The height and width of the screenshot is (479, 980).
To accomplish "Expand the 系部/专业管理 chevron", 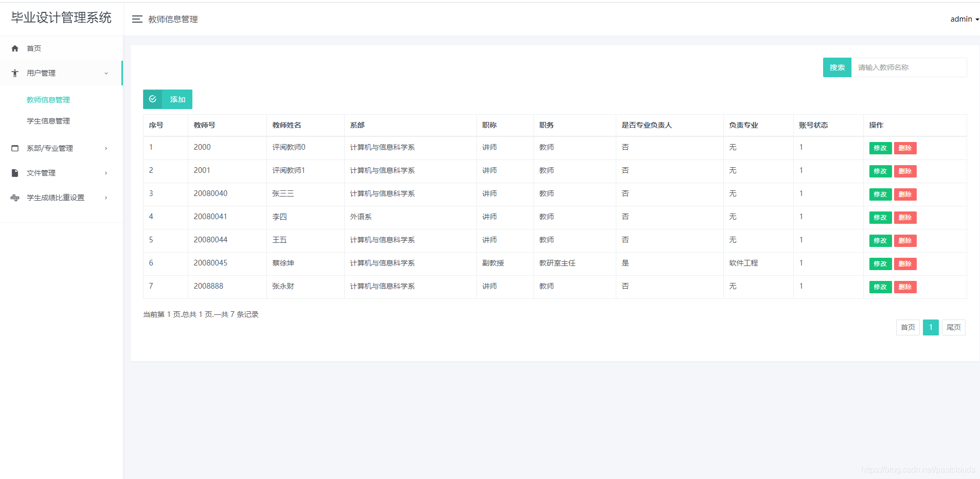I will click(106, 148).
